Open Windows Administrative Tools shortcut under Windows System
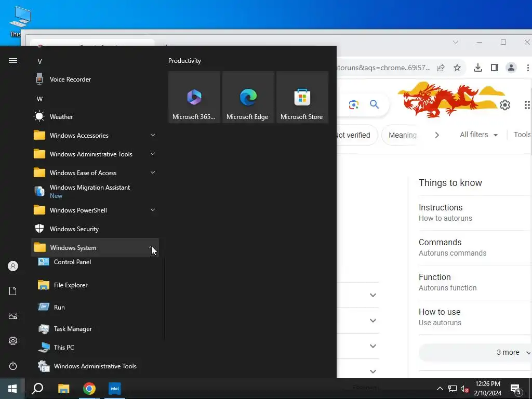This screenshot has width=532, height=399. click(x=95, y=366)
